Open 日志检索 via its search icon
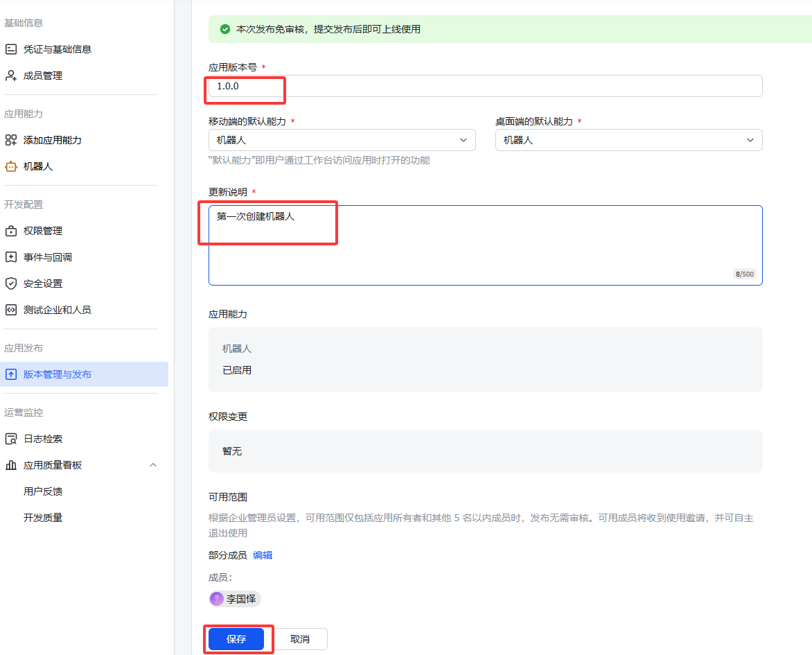Image resolution: width=812 pixels, height=655 pixels. (x=10, y=438)
